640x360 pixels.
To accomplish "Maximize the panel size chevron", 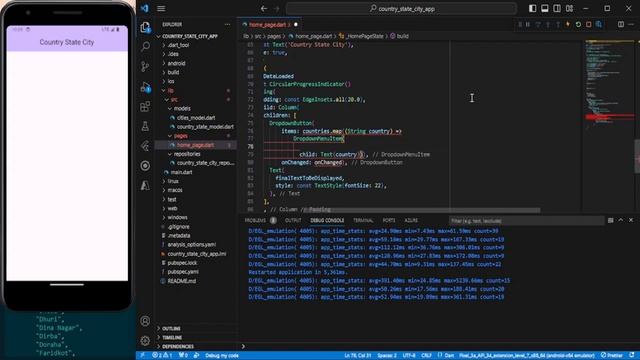I will click(621, 220).
